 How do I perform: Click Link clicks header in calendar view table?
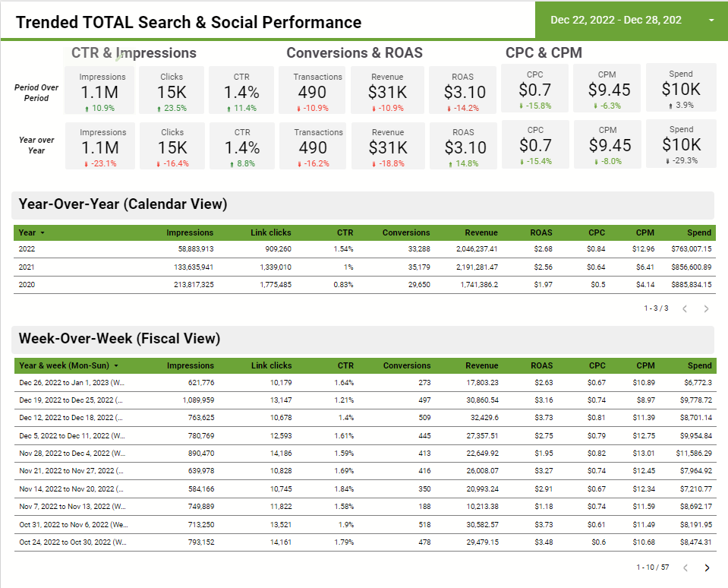coord(271,232)
